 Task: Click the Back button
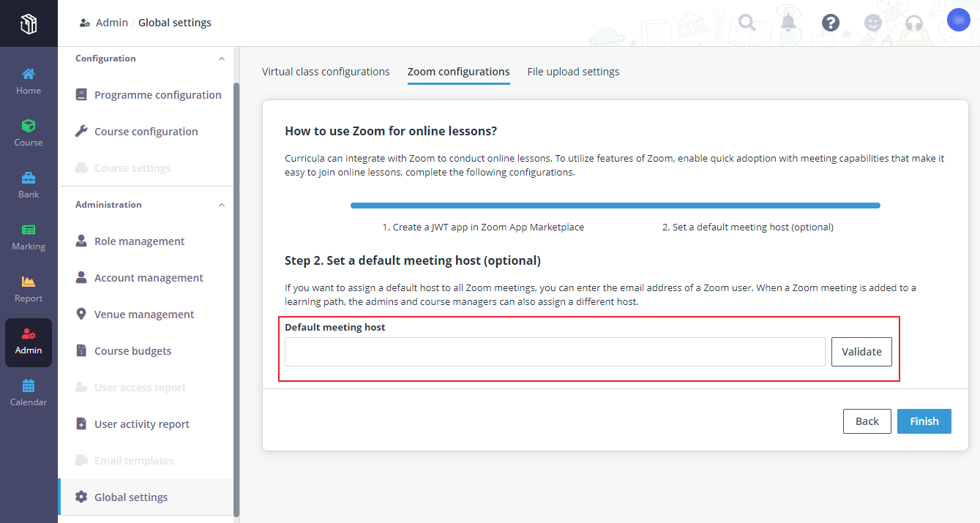click(867, 421)
